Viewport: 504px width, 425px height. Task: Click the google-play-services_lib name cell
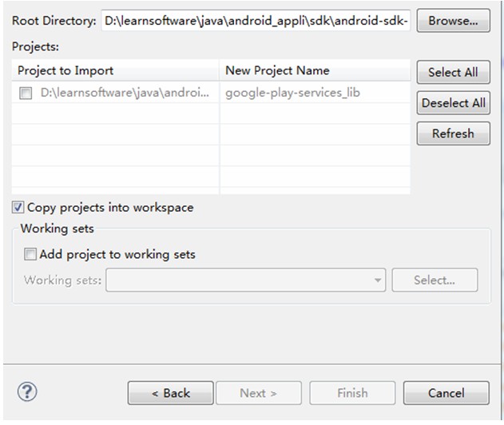315,93
